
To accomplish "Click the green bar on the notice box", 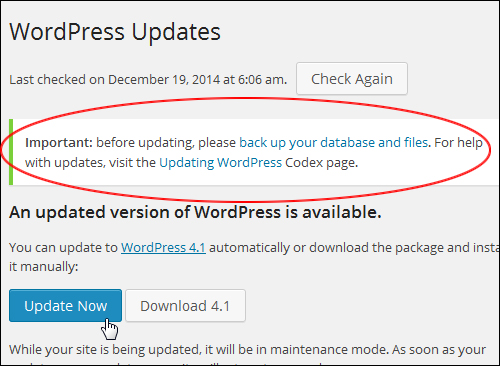I will [x=11, y=152].
